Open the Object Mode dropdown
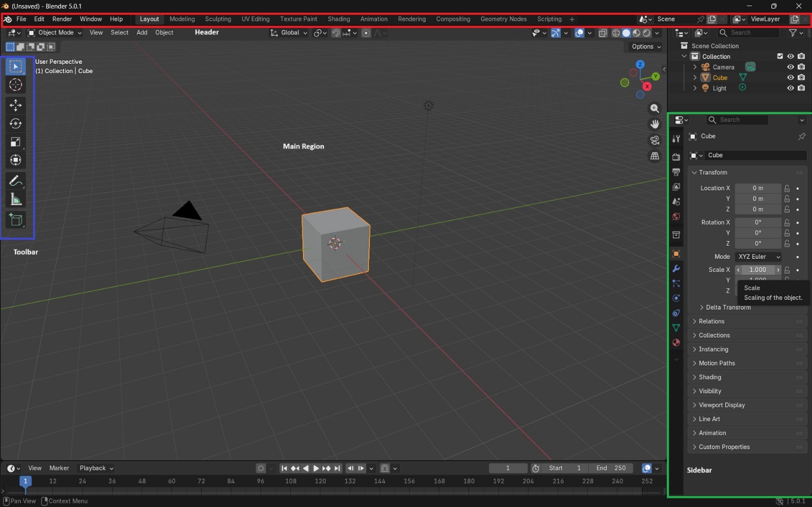Viewport: 812px width, 507px height. [x=54, y=32]
